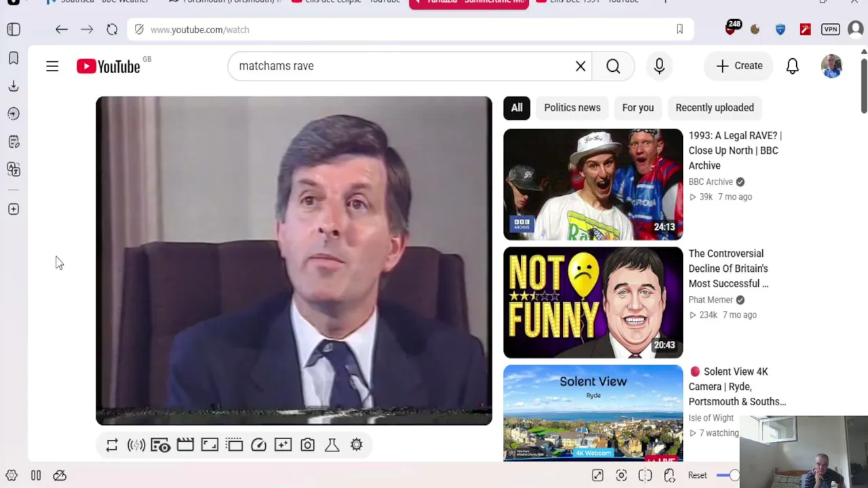This screenshot has width=868, height=488.
Task: Open the notes/checklist icon in sidebar
Action: pyautogui.click(x=14, y=142)
